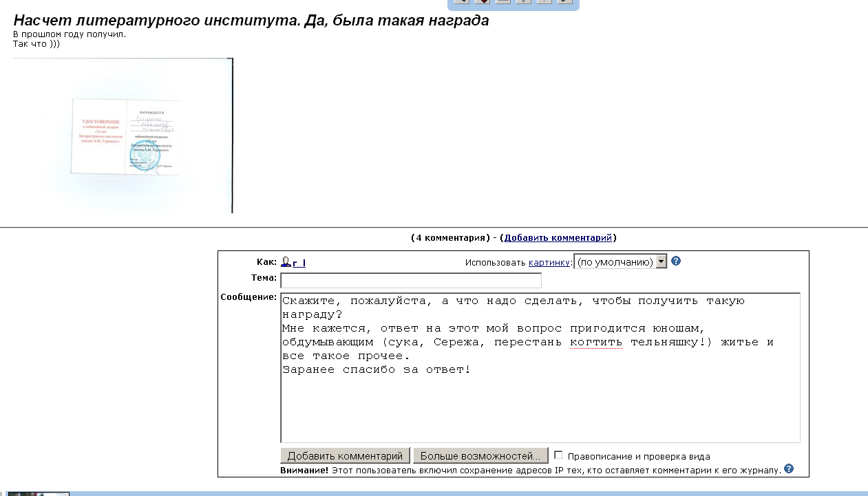Click the red heart add-to-memories button
868x496 pixels.
point(482,1)
